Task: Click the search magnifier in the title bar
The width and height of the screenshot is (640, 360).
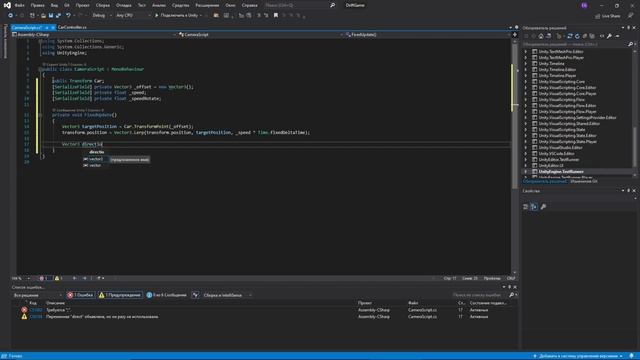Action: [x=332, y=5]
